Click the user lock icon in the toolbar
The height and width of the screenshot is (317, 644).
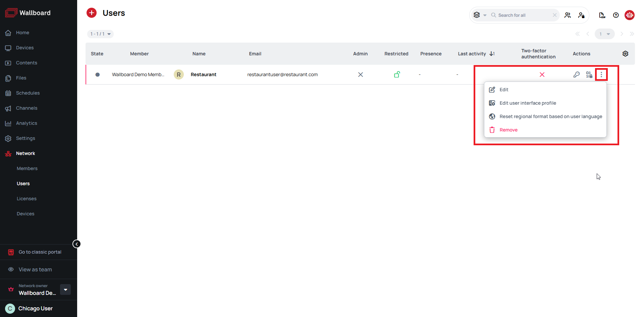click(581, 15)
